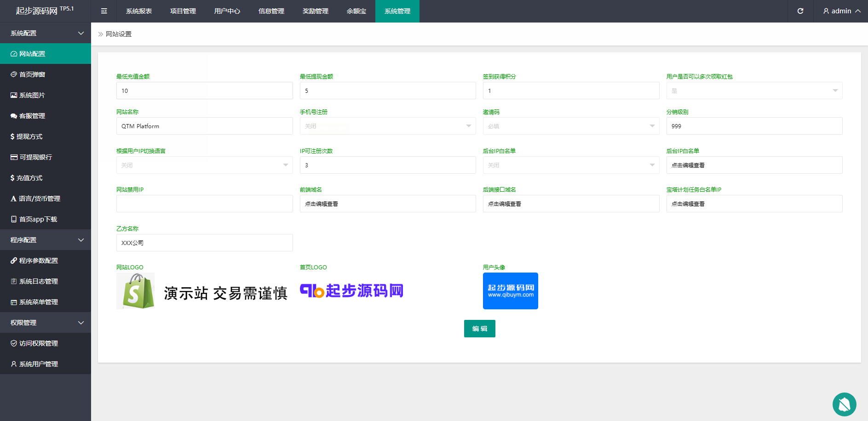Click the refresh icon in top bar
The height and width of the screenshot is (421, 868).
(800, 11)
